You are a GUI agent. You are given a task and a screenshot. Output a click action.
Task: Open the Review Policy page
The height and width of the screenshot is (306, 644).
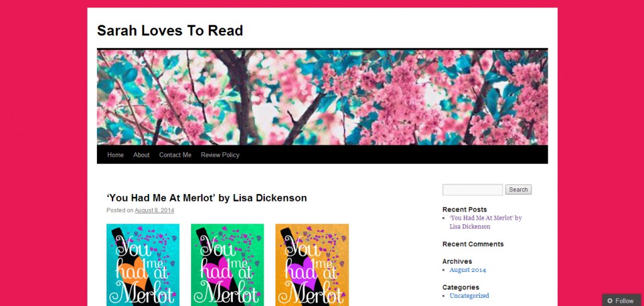click(x=220, y=155)
